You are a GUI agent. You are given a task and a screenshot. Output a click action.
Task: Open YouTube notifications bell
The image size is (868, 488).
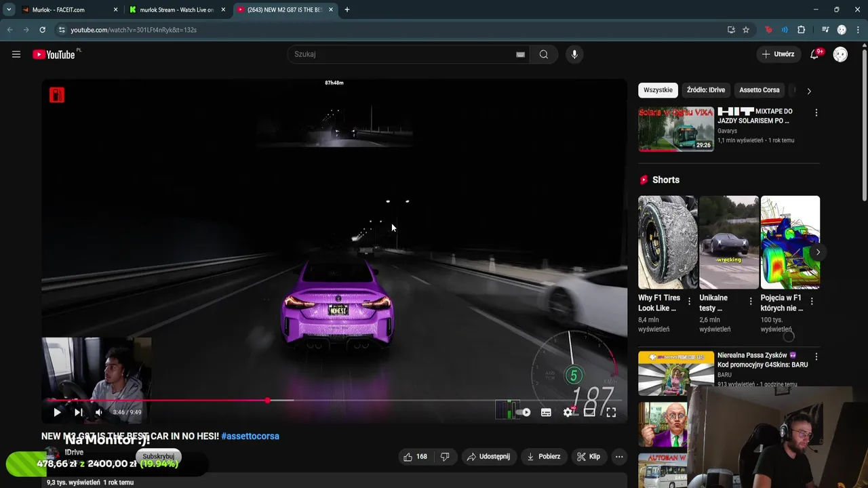pos(814,54)
